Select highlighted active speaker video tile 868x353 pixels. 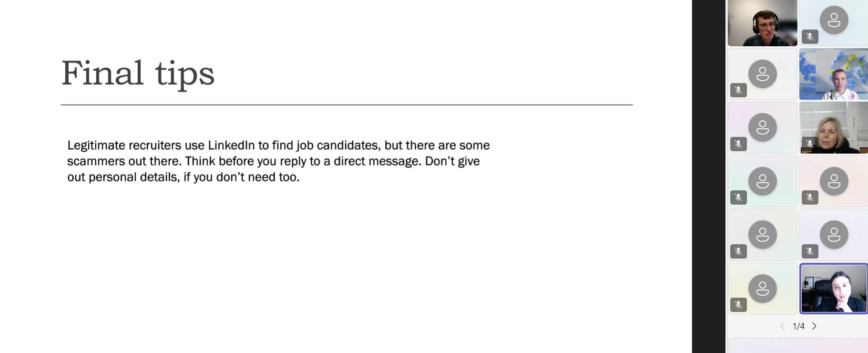pyautogui.click(x=833, y=289)
